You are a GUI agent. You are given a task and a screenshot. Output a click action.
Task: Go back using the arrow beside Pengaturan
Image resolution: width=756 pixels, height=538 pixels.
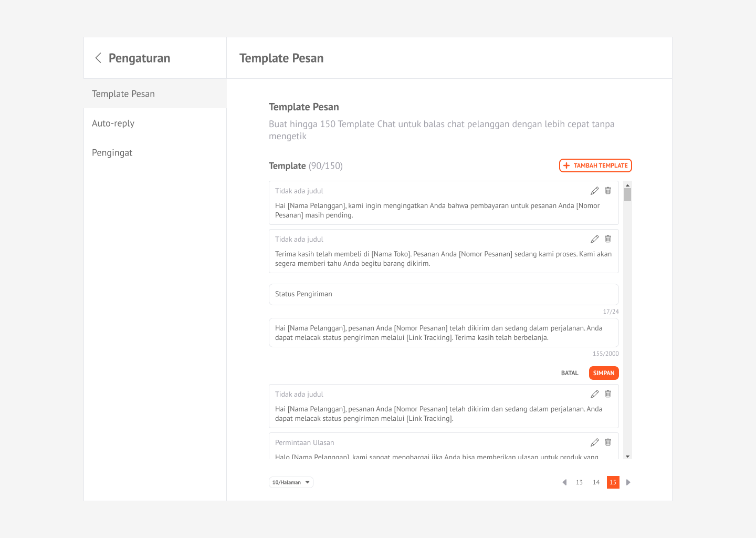[x=98, y=58]
